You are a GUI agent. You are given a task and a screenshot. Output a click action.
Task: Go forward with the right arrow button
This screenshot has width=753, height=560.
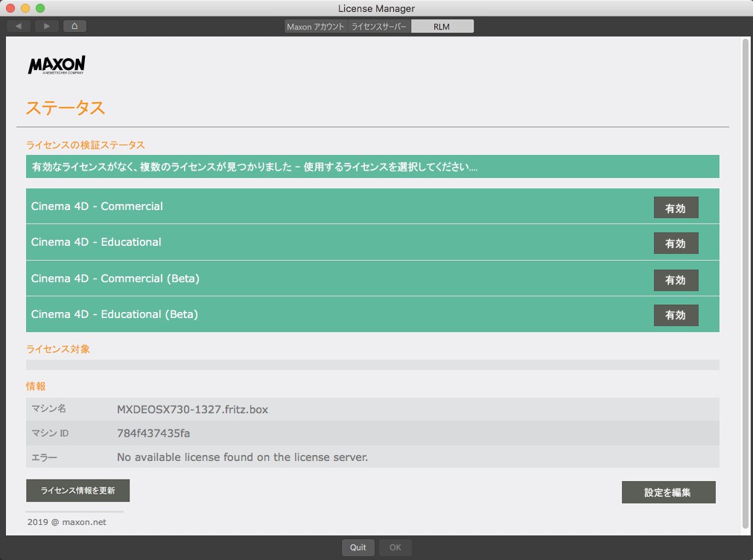(x=47, y=26)
